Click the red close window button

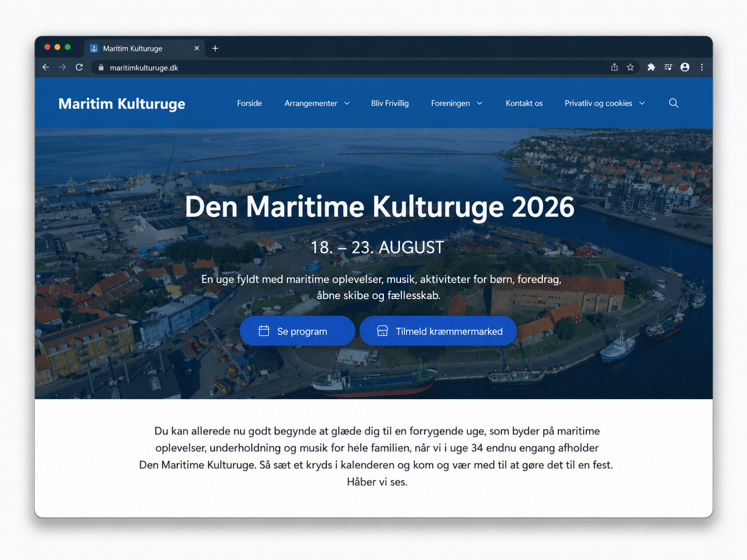pyautogui.click(x=47, y=47)
